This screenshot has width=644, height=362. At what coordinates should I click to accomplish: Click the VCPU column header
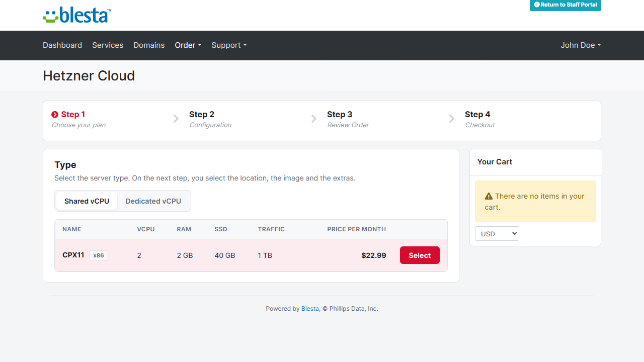tap(146, 229)
